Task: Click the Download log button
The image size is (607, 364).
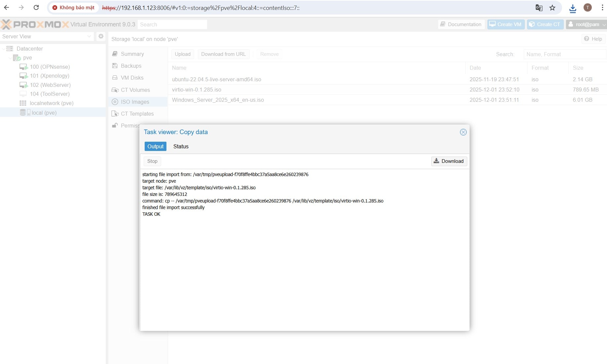Action: point(449,161)
